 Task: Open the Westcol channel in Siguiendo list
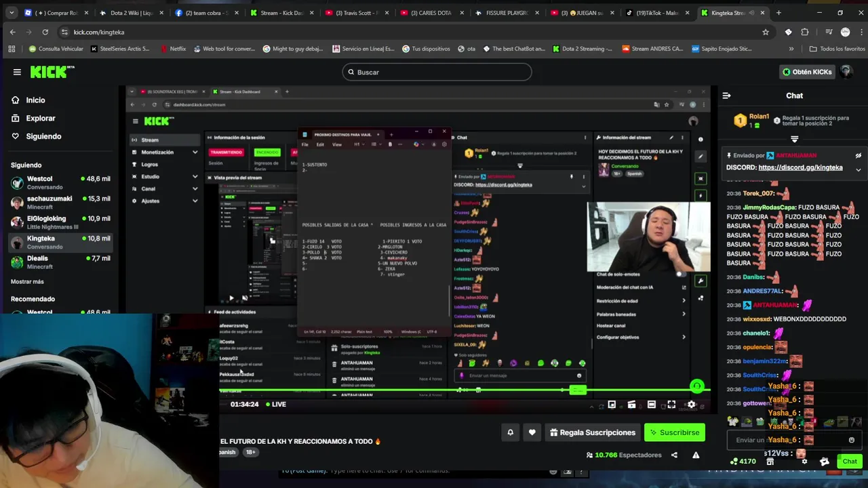pyautogui.click(x=60, y=182)
